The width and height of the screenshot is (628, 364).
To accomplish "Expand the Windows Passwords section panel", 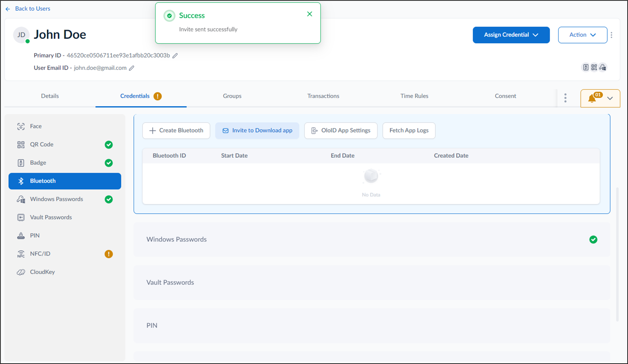I will [372, 240].
